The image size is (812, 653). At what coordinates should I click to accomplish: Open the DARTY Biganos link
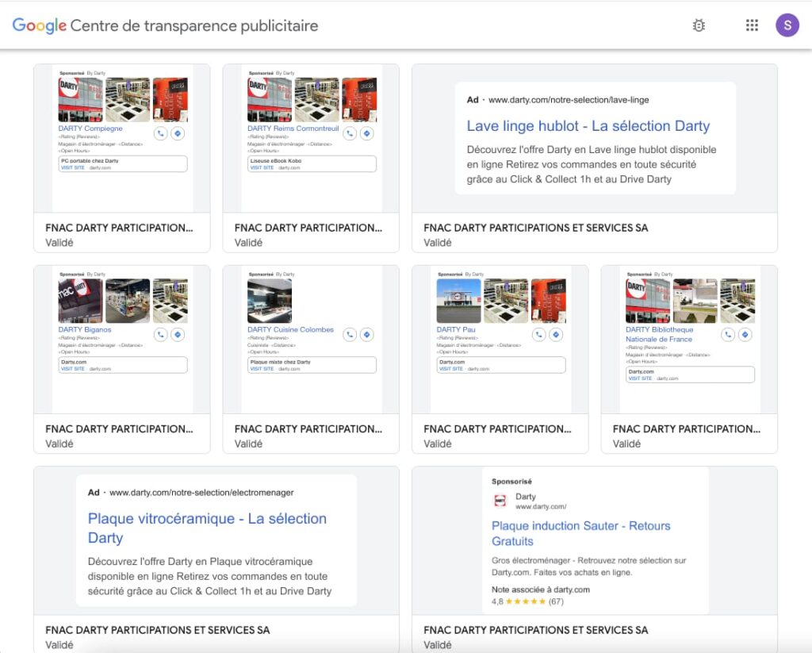(x=84, y=329)
